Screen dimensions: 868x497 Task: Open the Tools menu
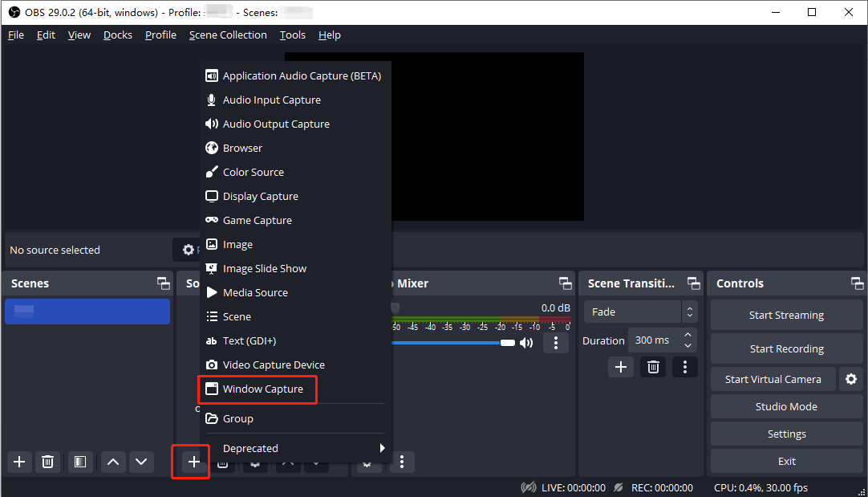(x=292, y=35)
